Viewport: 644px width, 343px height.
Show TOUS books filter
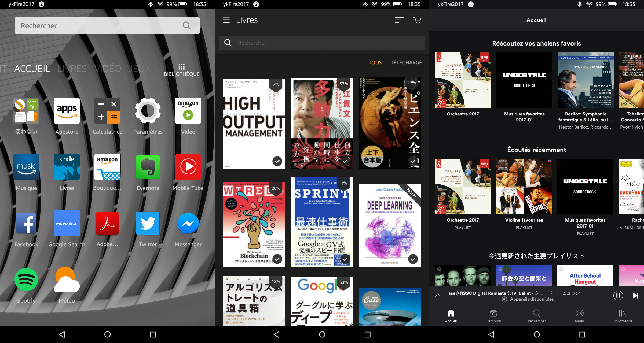click(375, 62)
